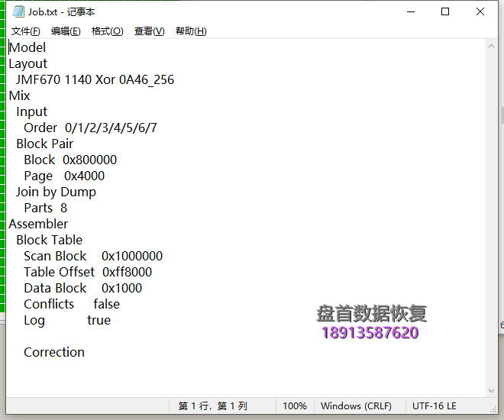Click the 'Page 0x4000' line
The image size is (504, 420).
coord(64,176)
